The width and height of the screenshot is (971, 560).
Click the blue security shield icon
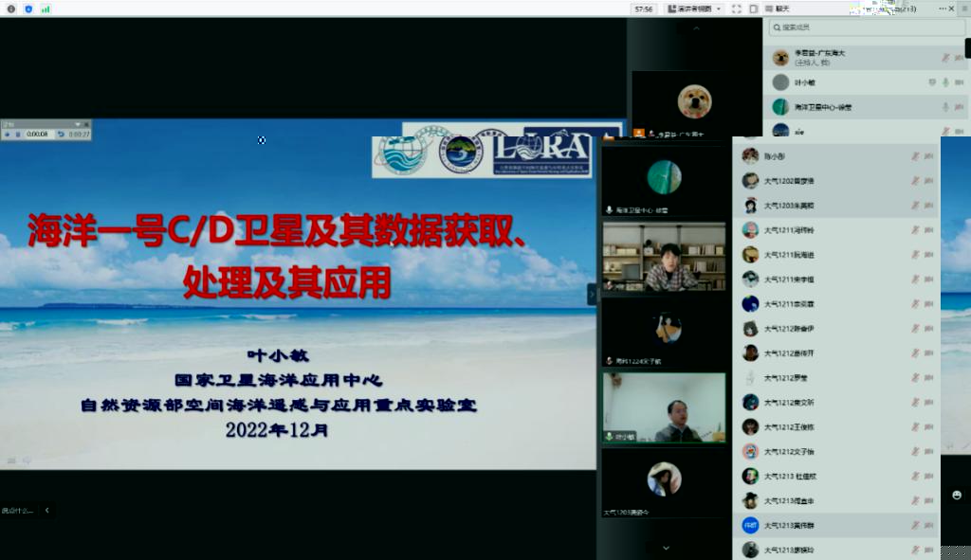[28, 9]
